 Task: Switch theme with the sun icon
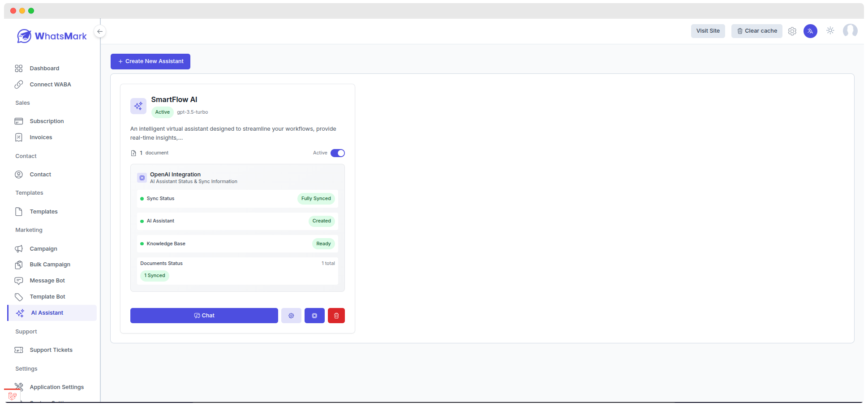click(x=830, y=30)
